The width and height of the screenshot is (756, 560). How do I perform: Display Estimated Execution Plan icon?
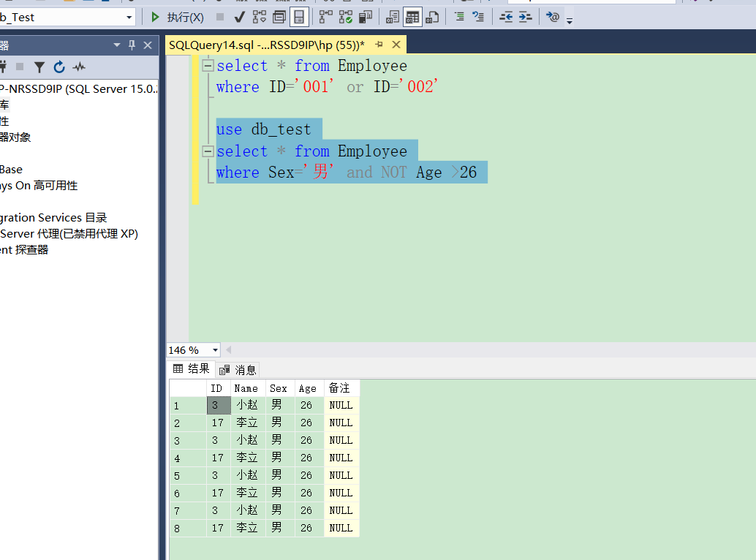tap(260, 18)
